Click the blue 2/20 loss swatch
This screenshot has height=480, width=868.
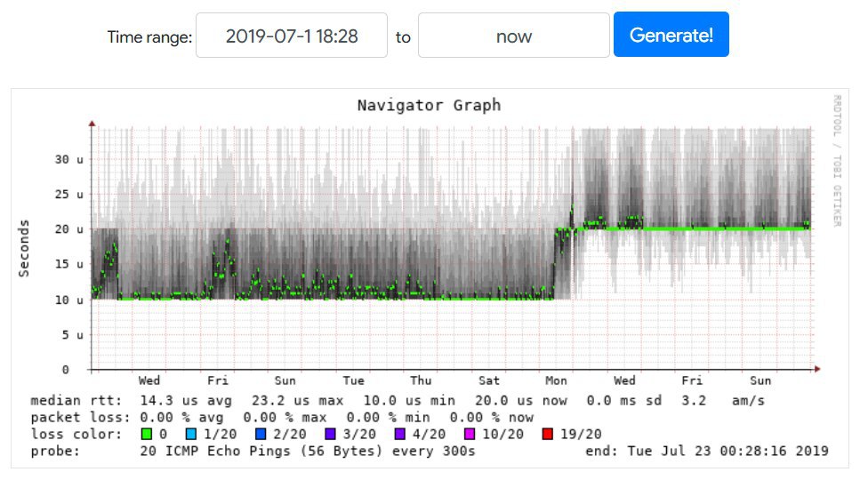pyautogui.click(x=261, y=434)
